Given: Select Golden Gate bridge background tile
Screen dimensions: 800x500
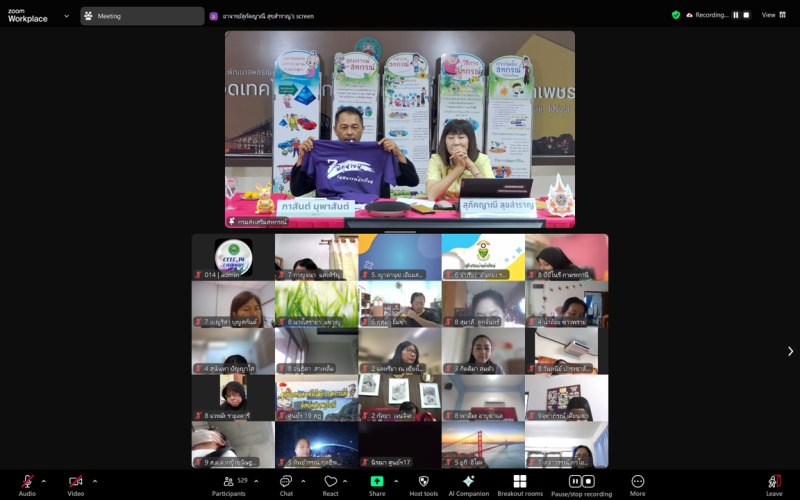Looking at the screenshot, I should pyautogui.click(x=483, y=444).
